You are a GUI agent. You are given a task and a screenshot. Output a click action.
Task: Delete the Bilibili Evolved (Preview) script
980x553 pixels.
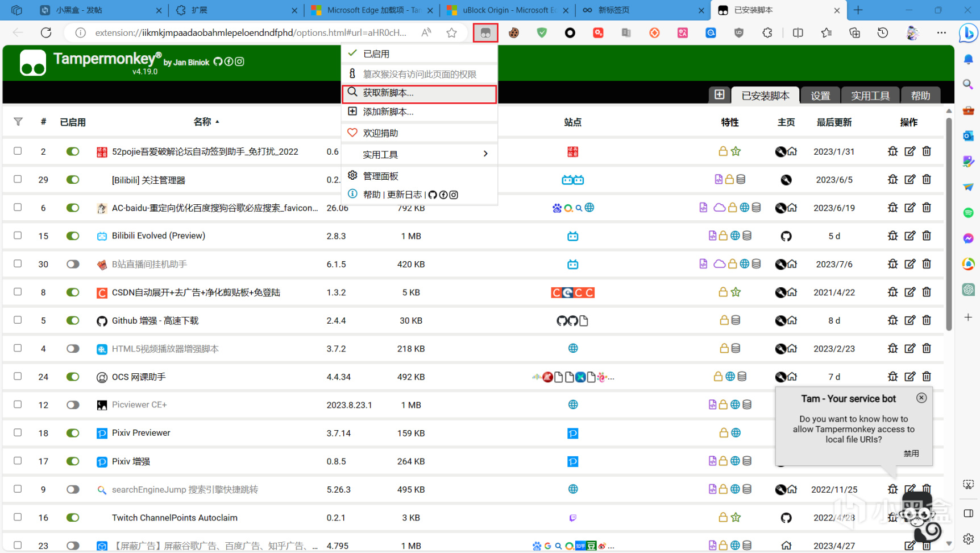(x=927, y=236)
